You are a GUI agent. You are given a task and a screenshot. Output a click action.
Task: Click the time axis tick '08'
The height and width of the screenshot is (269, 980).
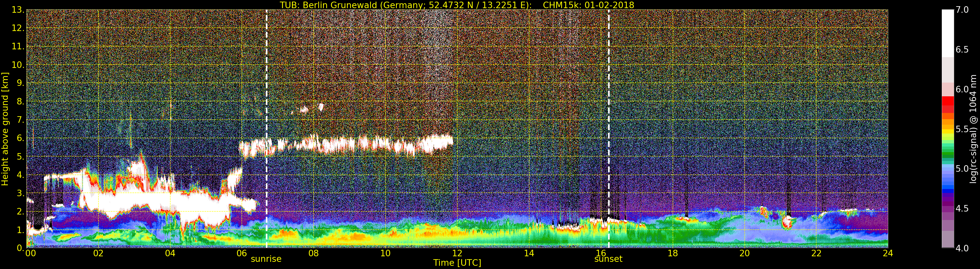[x=313, y=253]
